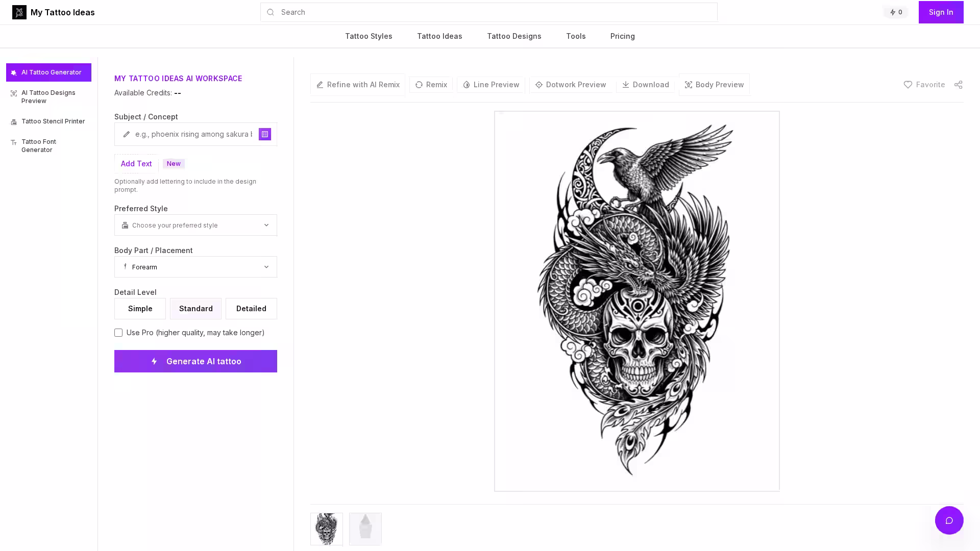Open the Tools navigation menu
The width and height of the screenshot is (980, 551).
click(576, 36)
